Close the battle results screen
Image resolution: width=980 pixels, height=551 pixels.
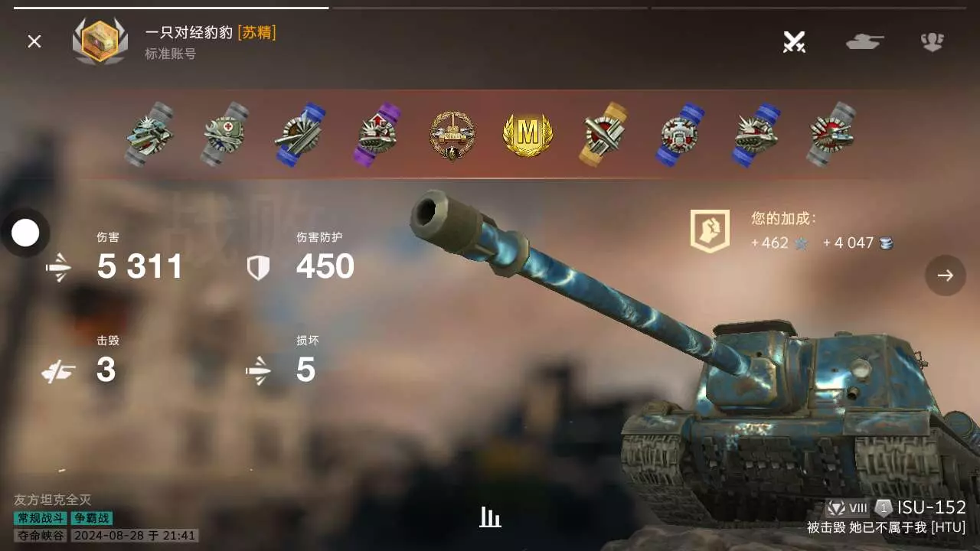point(34,41)
